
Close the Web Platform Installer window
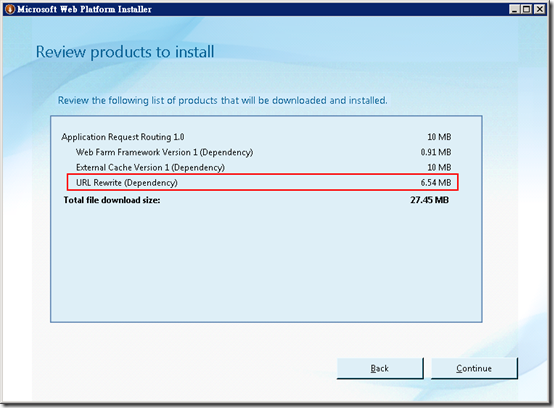[x=539, y=9]
